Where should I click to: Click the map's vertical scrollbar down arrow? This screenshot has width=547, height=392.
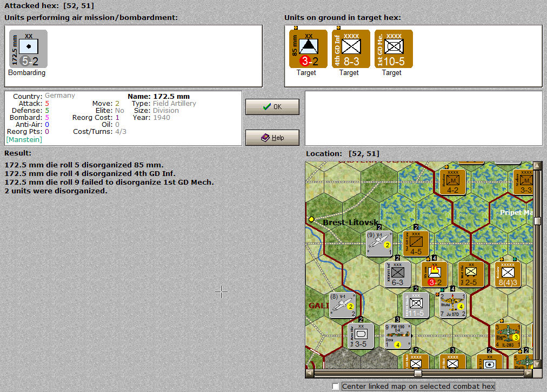[537, 364]
